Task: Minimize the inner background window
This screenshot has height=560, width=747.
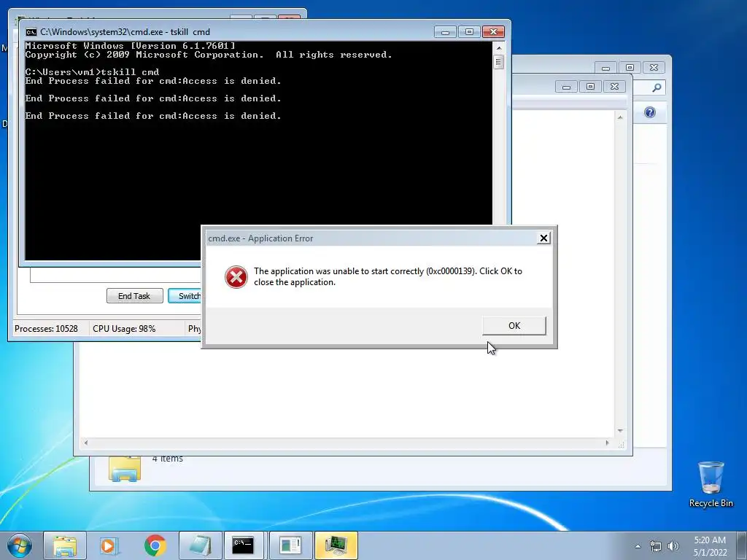Action: (566, 87)
